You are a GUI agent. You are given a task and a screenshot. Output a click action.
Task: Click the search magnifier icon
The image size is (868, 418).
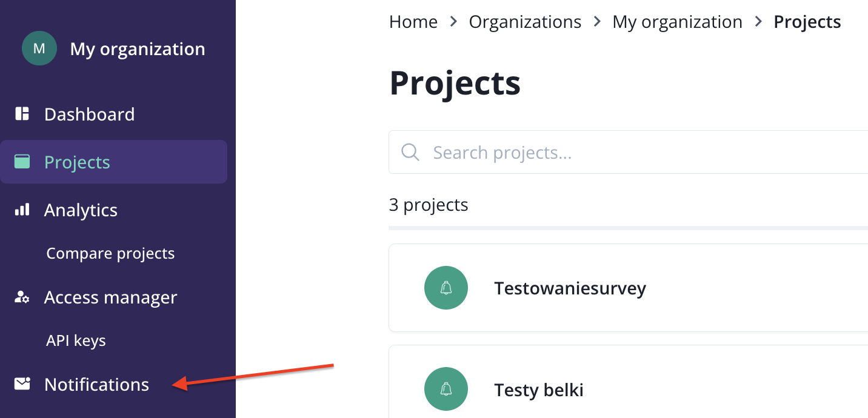coord(410,152)
